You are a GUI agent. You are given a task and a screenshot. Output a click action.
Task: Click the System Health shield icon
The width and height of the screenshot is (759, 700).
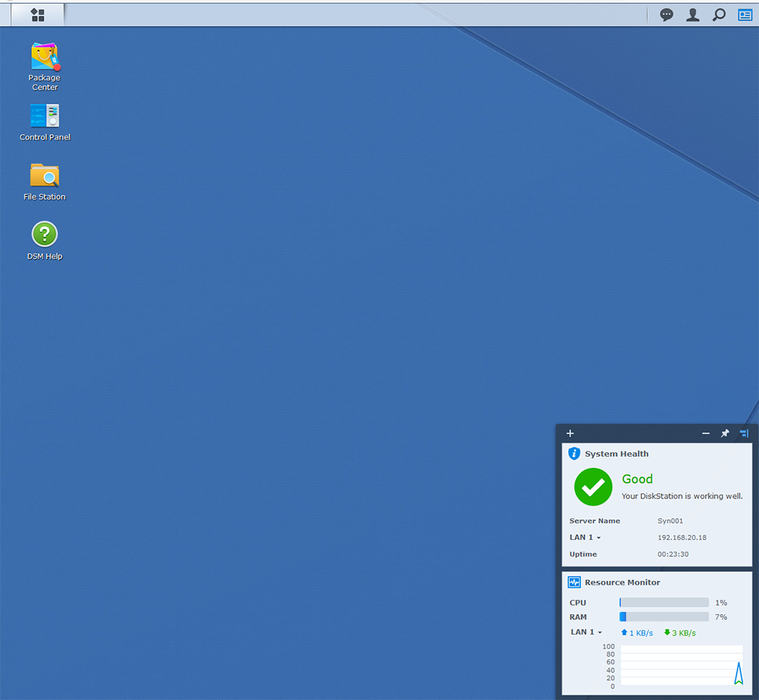tap(573, 453)
